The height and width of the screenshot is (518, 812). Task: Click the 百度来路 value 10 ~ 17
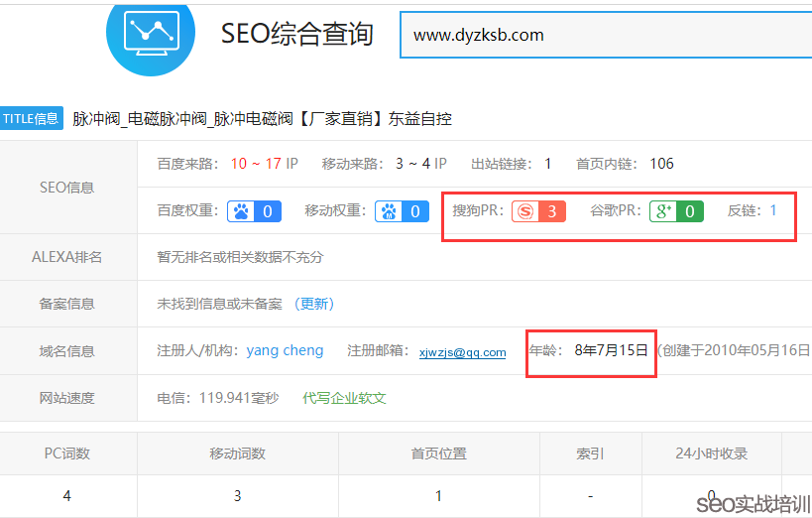[x=257, y=164]
